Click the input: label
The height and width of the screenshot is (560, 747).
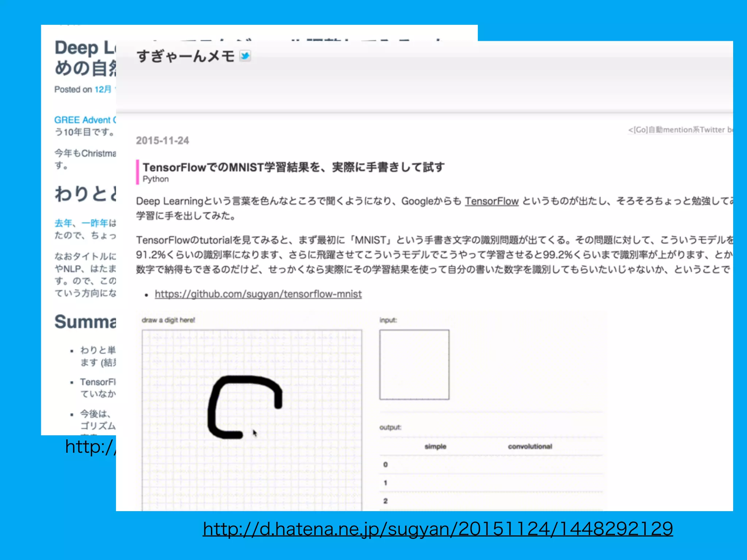coord(388,320)
